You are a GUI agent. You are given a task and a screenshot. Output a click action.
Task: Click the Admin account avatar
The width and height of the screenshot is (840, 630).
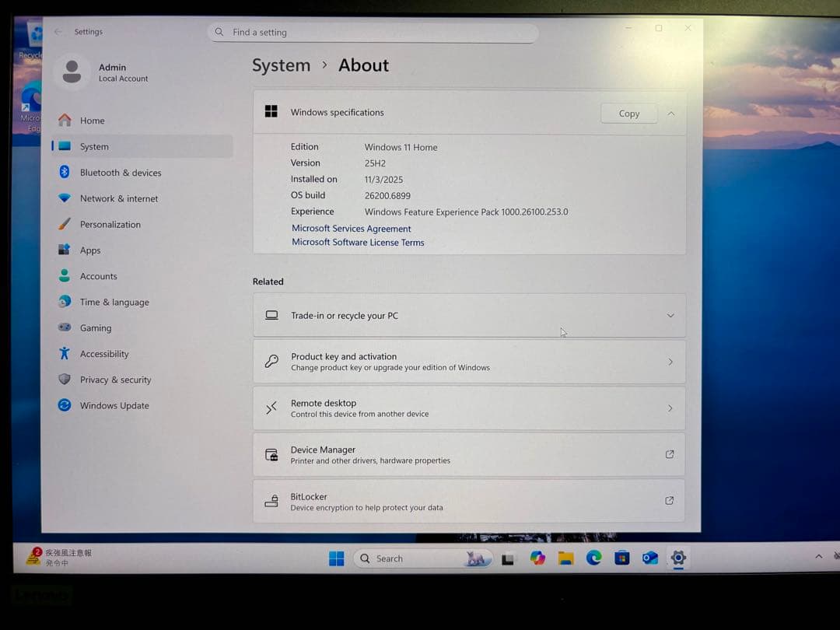click(x=72, y=72)
